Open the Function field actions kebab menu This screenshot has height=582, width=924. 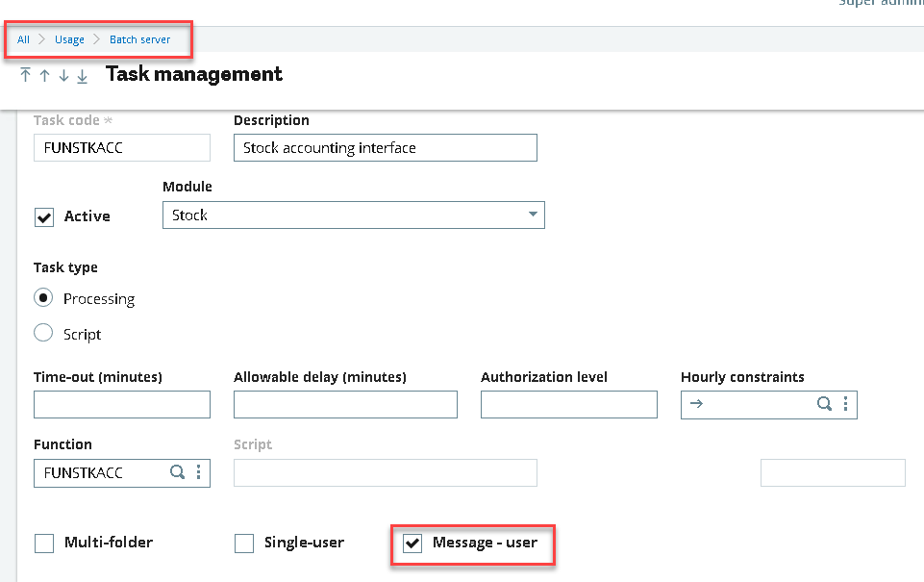200,472
